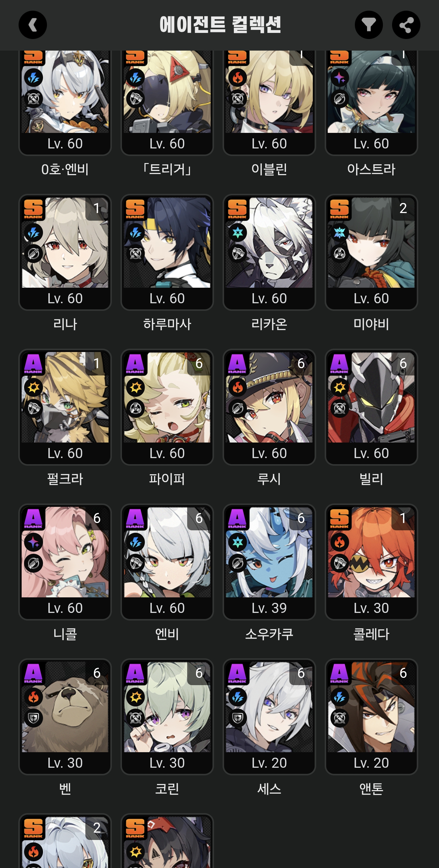This screenshot has width=439, height=868.
Task: Click the S rank badge on 미야비
Action: click(x=339, y=208)
